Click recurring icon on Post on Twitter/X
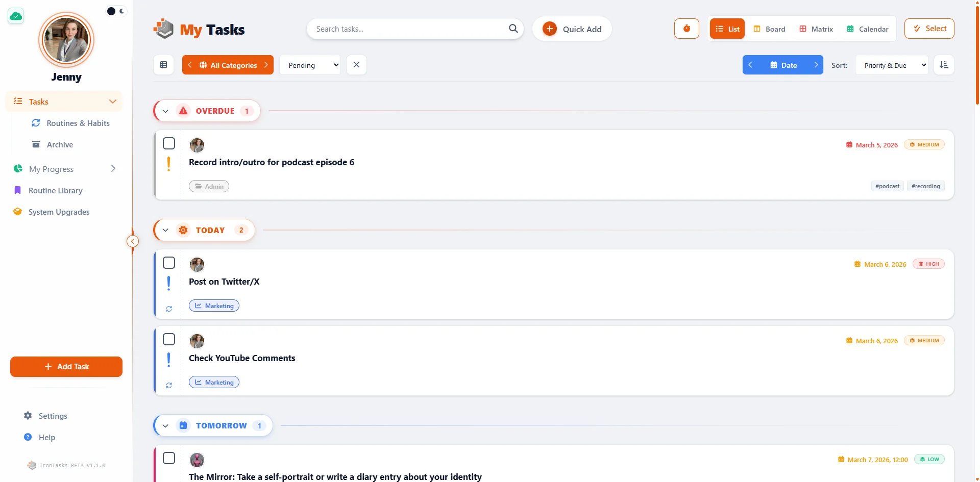Image resolution: width=980 pixels, height=482 pixels. coord(169,309)
